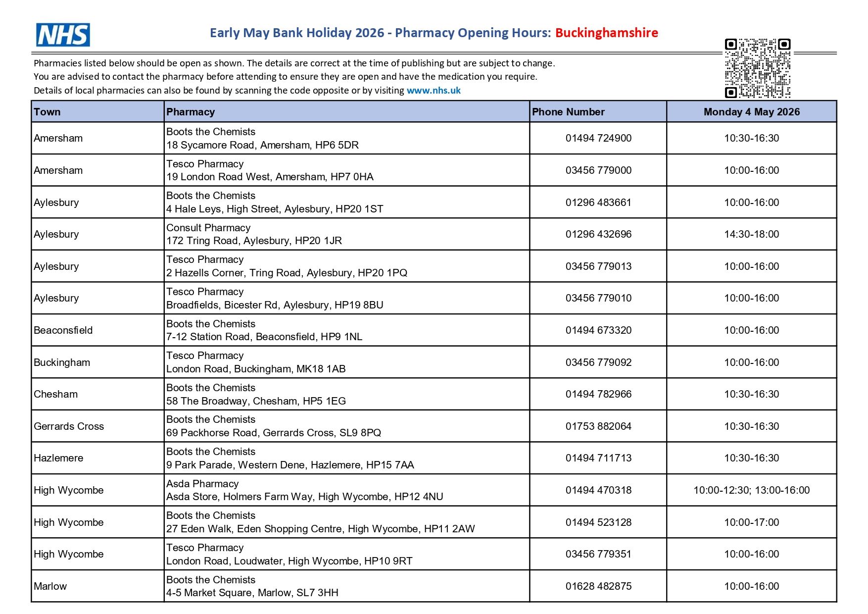
Task: Select Consult Pharmacy name in Aylesbury row
Action: tap(208, 228)
